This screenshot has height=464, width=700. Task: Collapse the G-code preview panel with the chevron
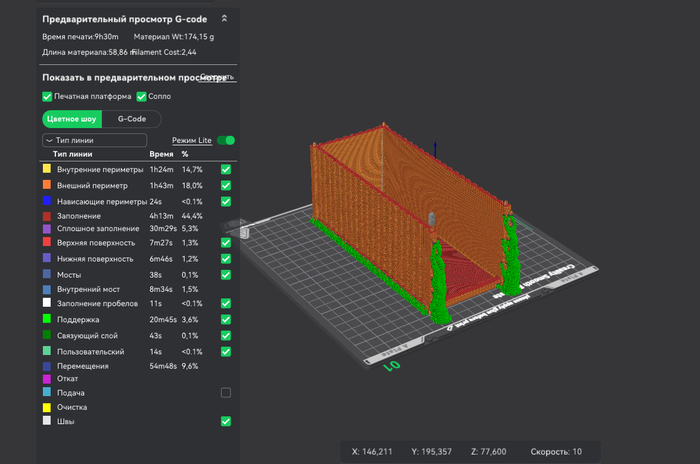[224, 18]
